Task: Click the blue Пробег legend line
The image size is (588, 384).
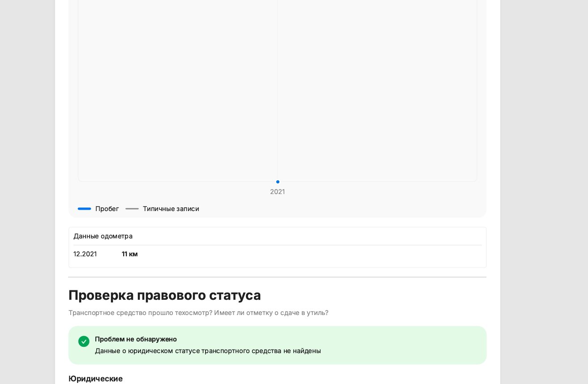Action: pyautogui.click(x=84, y=209)
